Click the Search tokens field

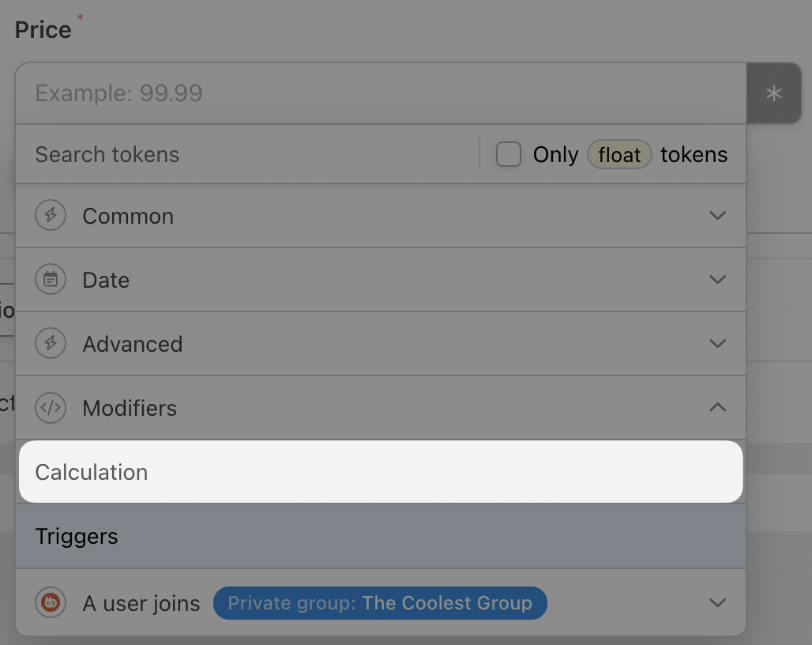pyautogui.click(x=247, y=154)
